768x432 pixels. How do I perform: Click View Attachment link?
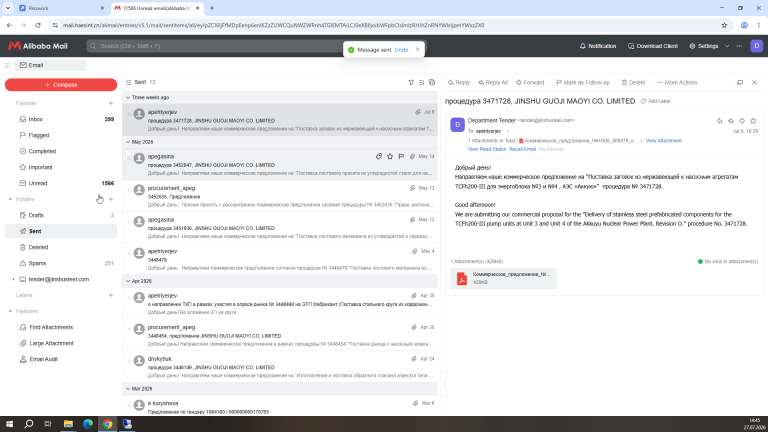pyautogui.click(x=663, y=141)
